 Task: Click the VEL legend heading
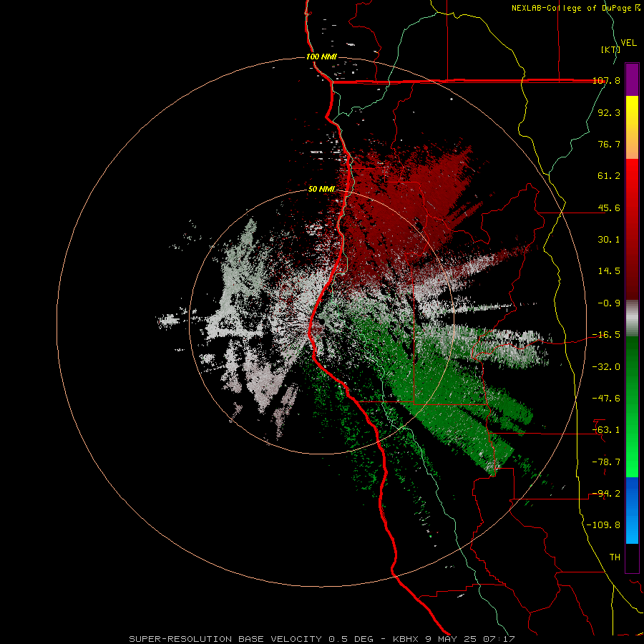[628, 43]
